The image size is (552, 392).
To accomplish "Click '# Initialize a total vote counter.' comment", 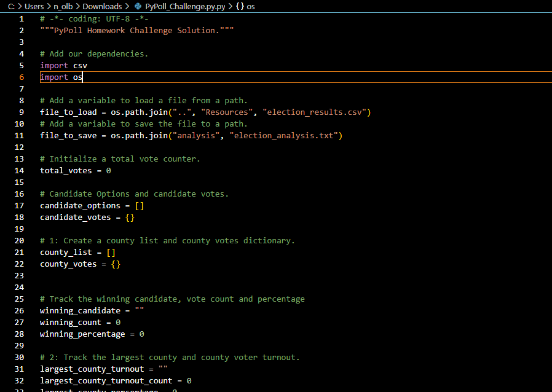I will pyautogui.click(x=120, y=159).
